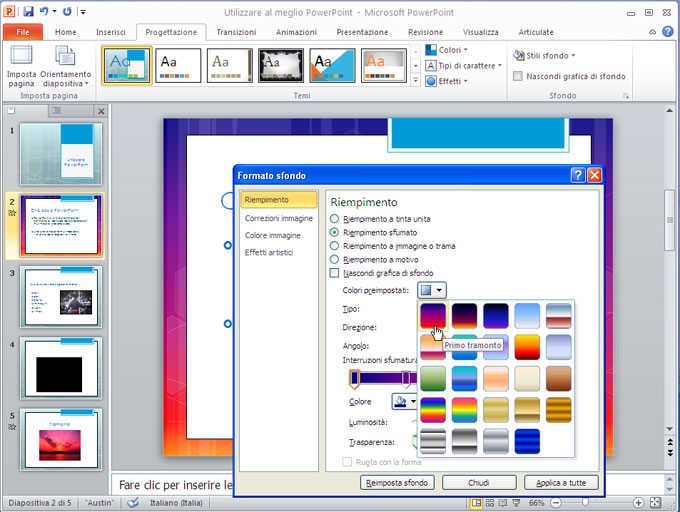Click the Undo arrow icon
The width and height of the screenshot is (680, 512).
[44, 11]
